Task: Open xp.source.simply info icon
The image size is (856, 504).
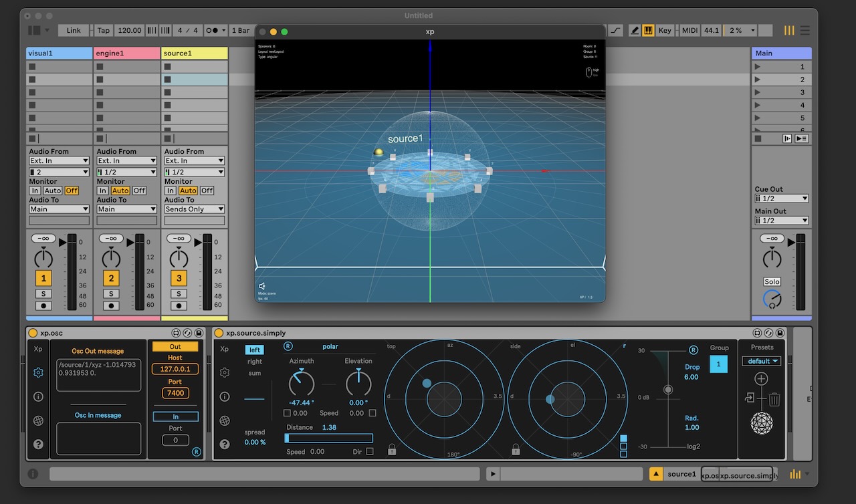Action: click(x=225, y=396)
